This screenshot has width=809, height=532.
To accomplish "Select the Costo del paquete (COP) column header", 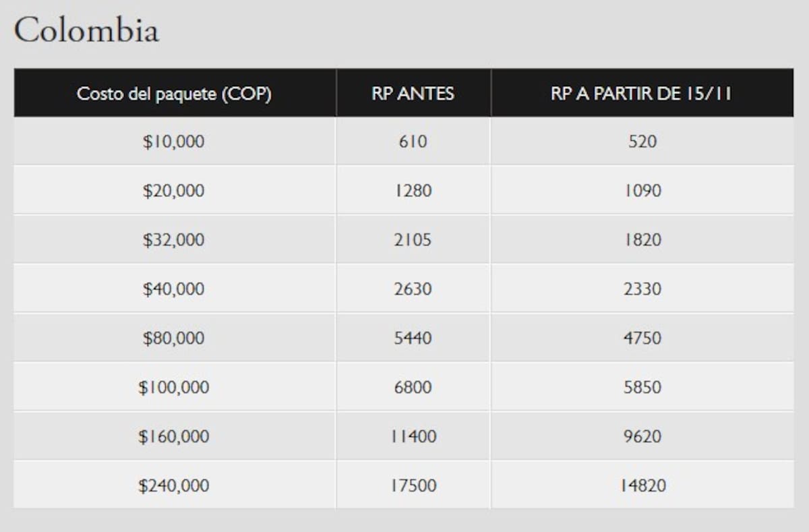I will coord(175,93).
